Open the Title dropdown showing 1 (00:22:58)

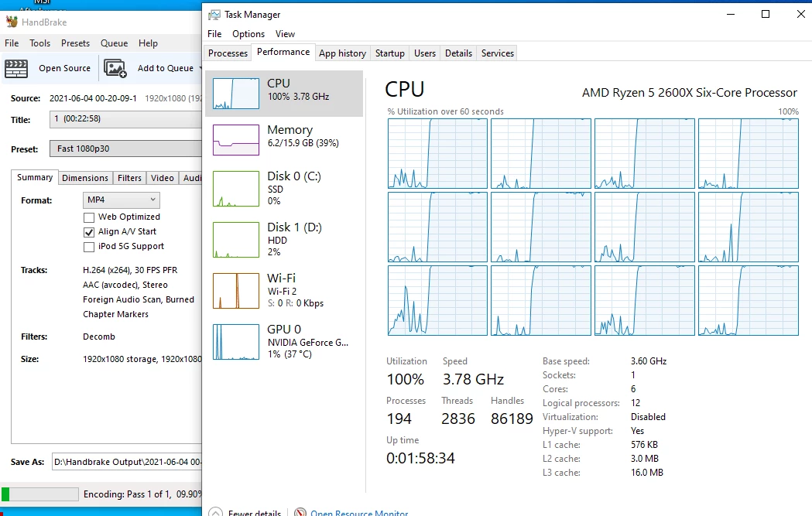click(x=126, y=119)
